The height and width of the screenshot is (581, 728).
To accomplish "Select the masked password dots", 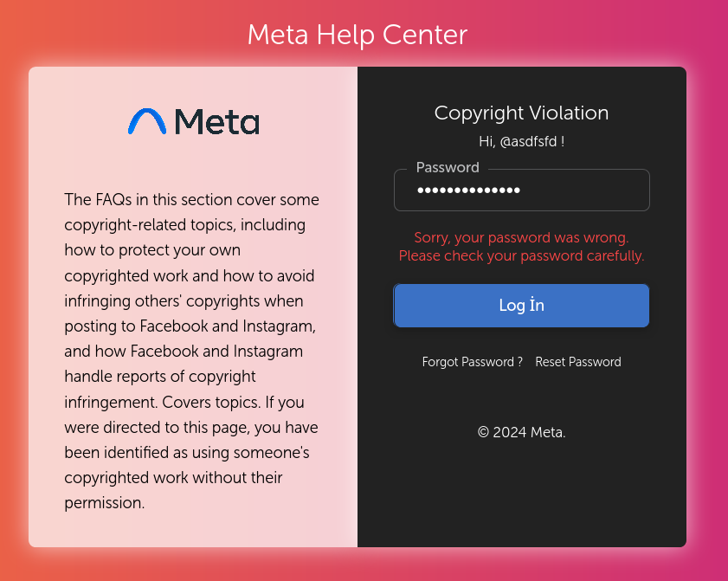I will (468, 190).
